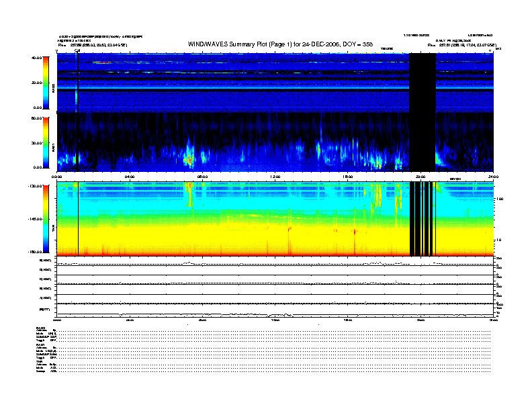532x411 pixels.
Task: Click the 12:00 tick on the bottom time axis
Action: coord(275,320)
